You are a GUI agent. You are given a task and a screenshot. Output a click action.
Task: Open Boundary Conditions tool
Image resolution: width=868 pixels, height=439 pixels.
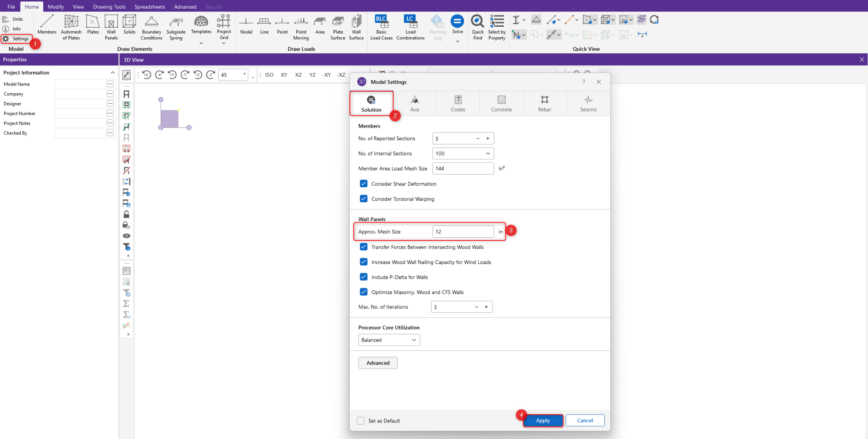151,27
